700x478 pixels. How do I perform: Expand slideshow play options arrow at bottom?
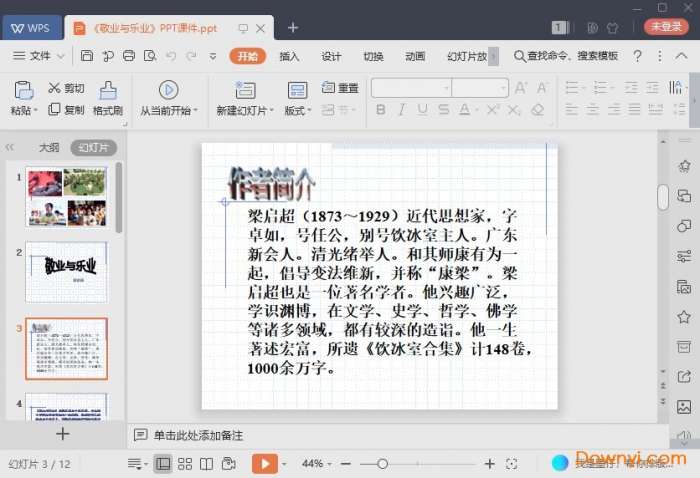[x=283, y=464]
